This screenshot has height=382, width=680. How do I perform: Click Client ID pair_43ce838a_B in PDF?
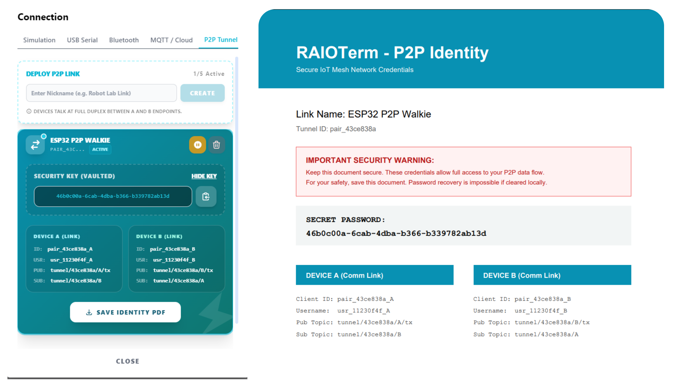522,299
